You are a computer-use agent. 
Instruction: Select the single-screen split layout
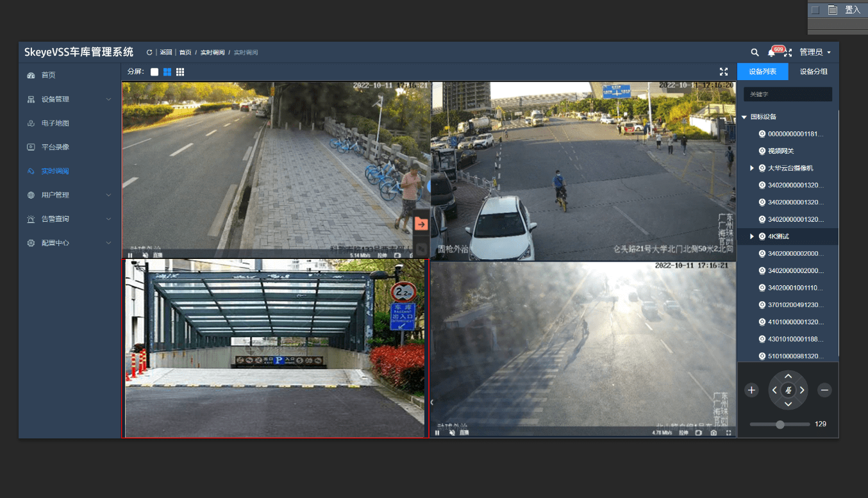(154, 72)
